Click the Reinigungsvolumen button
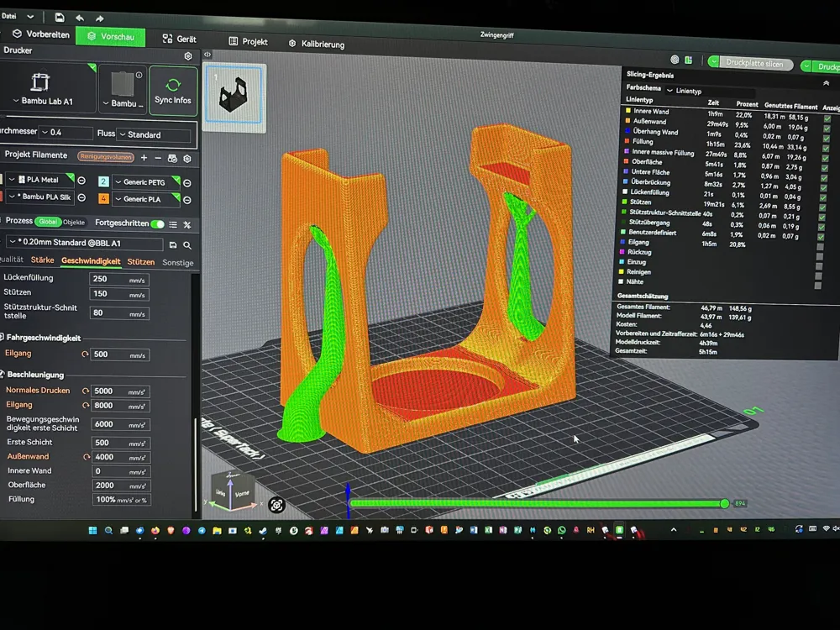 point(106,157)
